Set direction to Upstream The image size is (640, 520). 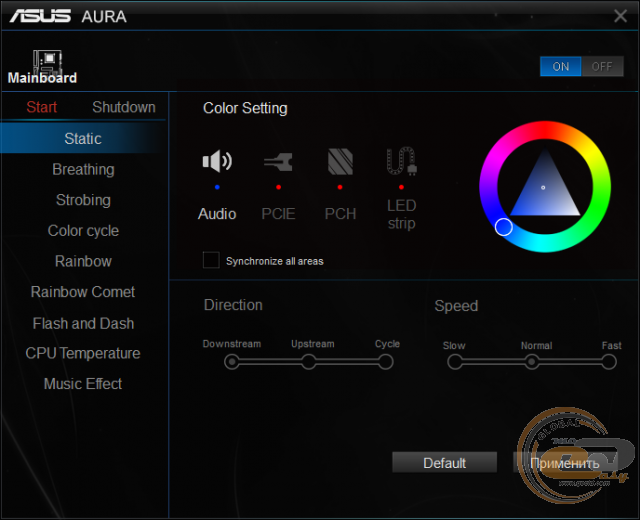point(309,362)
